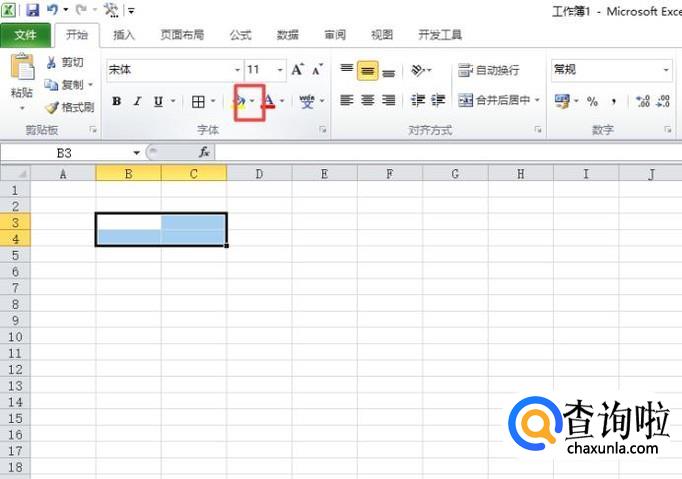Image resolution: width=682 pixels, height=479 pixels.
Task: Open the font name 宋体 dropdown
Action: click(x=238, y=70)
